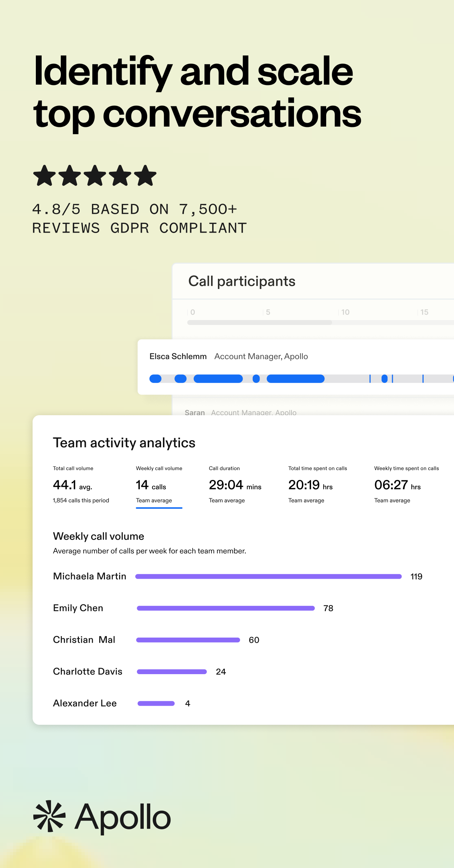
Task: Open Weekly time spent on calls metric
Action: (x=407, y=485)
